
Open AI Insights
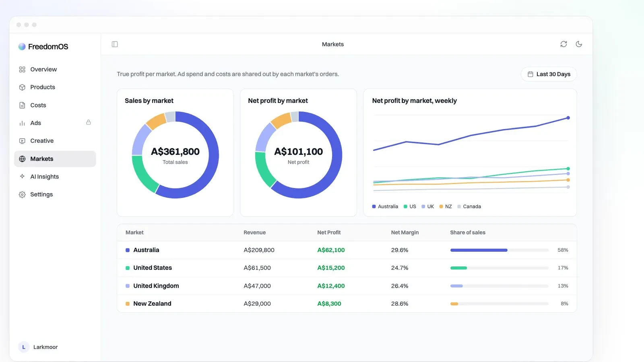pyautogui.click(x=55, y=177)
